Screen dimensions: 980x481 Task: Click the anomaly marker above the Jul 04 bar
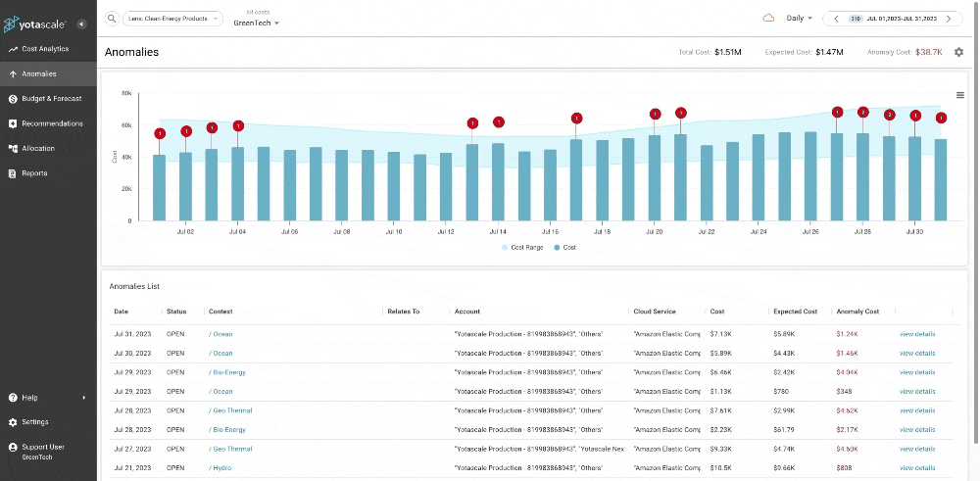[x=238, y=126]
